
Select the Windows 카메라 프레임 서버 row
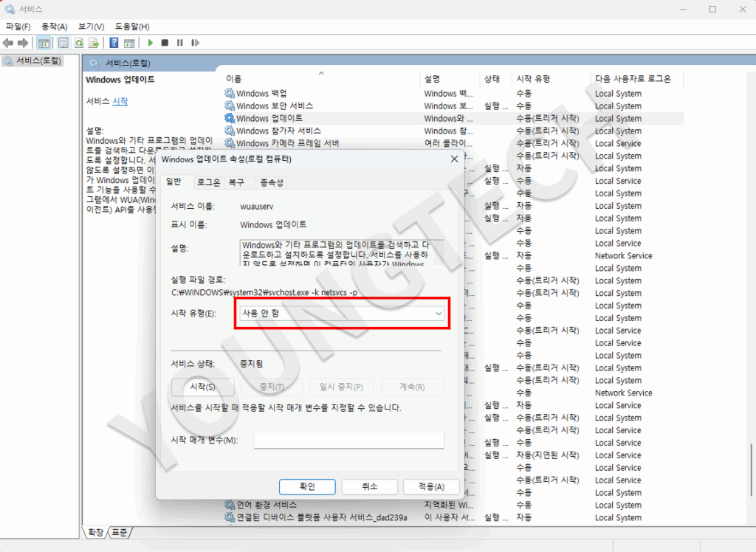[x=453, y=143]
